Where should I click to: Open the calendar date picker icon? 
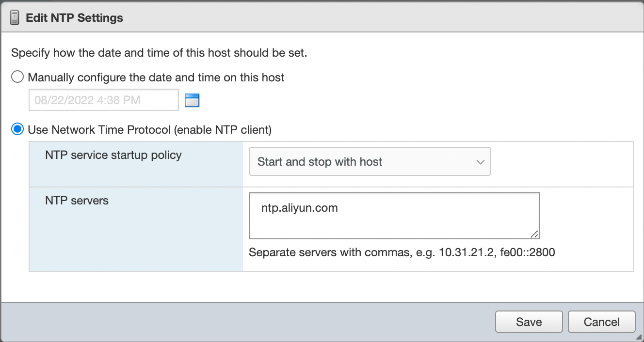192,100
